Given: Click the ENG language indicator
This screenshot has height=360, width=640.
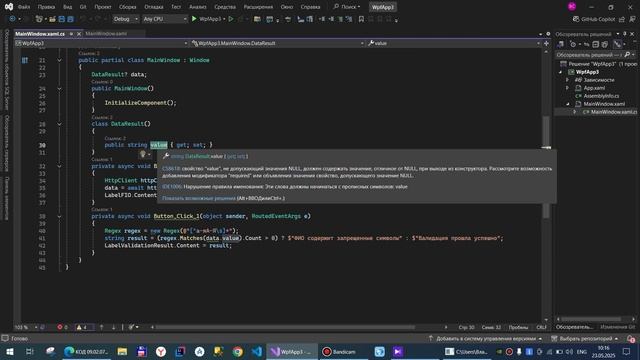Looking at the screenshot, I should tap(581, 351).
